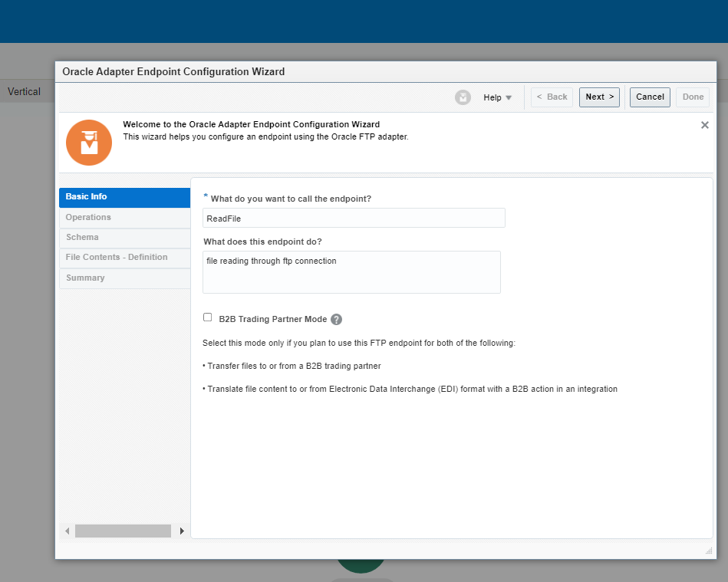Screen dimensions: 728x582
Task: Enable B2B Trading Partner Mode checkbox
Action: [208, 317]
